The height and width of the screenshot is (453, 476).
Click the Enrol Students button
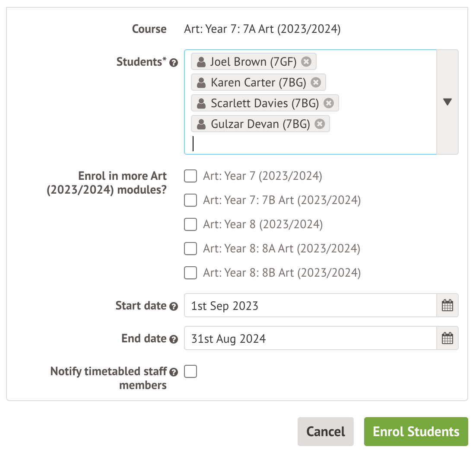click(416, 431)
